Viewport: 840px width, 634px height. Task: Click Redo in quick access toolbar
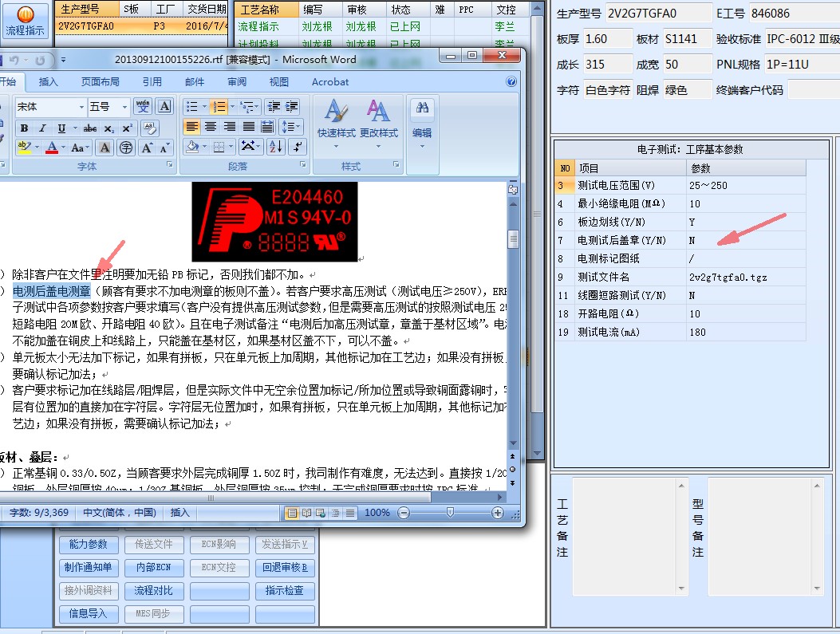point(40,60)
